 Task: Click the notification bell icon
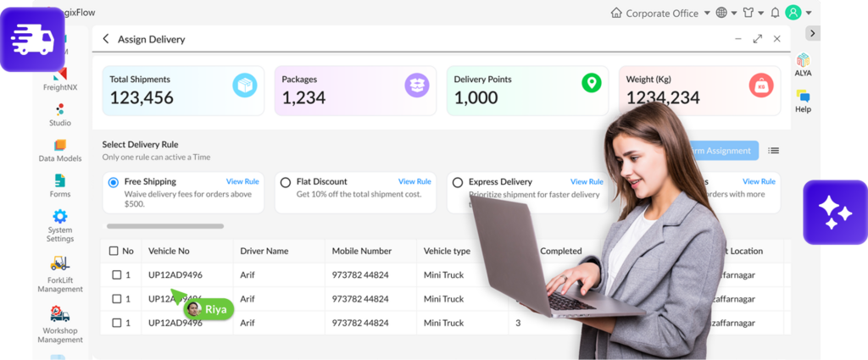[775, 13]
